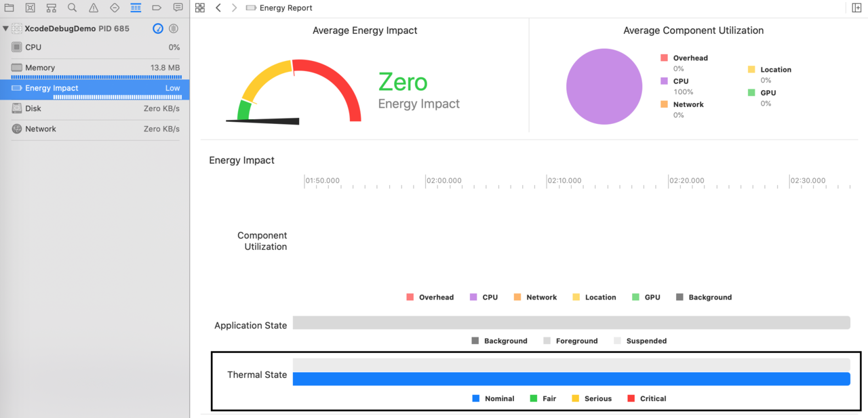This screenshot has height=418, width=868.
Task: Go back with the left chevron
Action: (x=218, y=7)
